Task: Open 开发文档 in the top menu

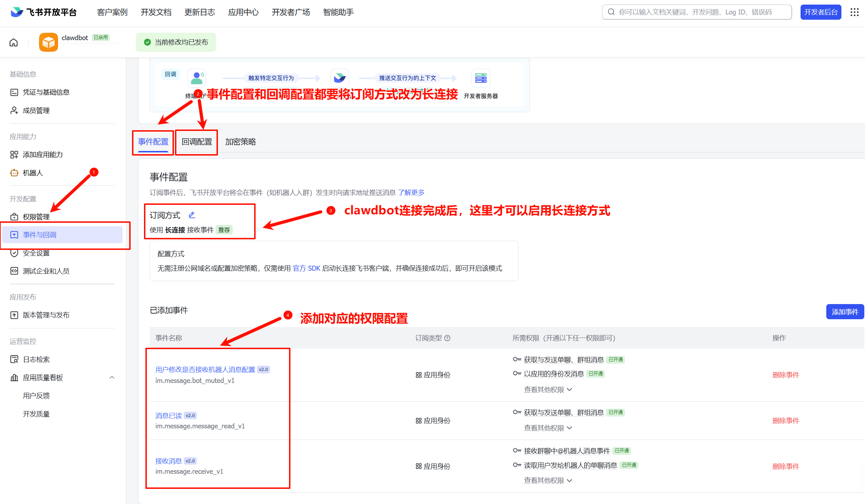Action: pos(156,12)
